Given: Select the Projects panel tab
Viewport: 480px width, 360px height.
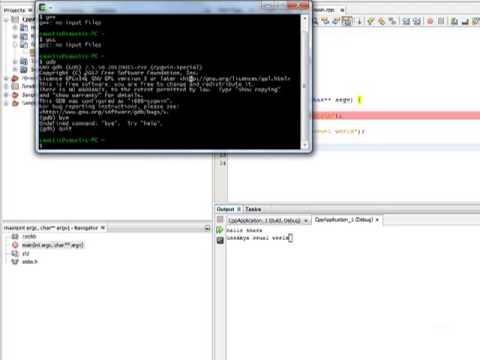Looking at the screenshot, I should [14, 10].
